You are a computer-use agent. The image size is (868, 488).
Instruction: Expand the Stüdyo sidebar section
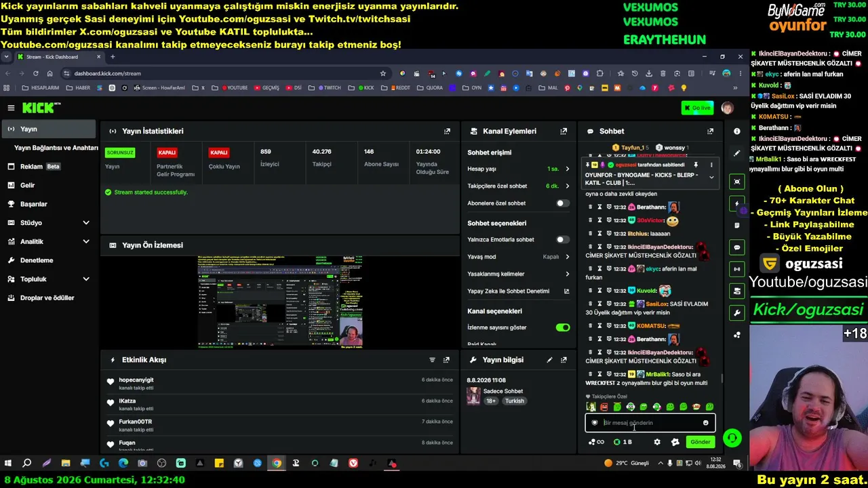[x=86, y=223]
